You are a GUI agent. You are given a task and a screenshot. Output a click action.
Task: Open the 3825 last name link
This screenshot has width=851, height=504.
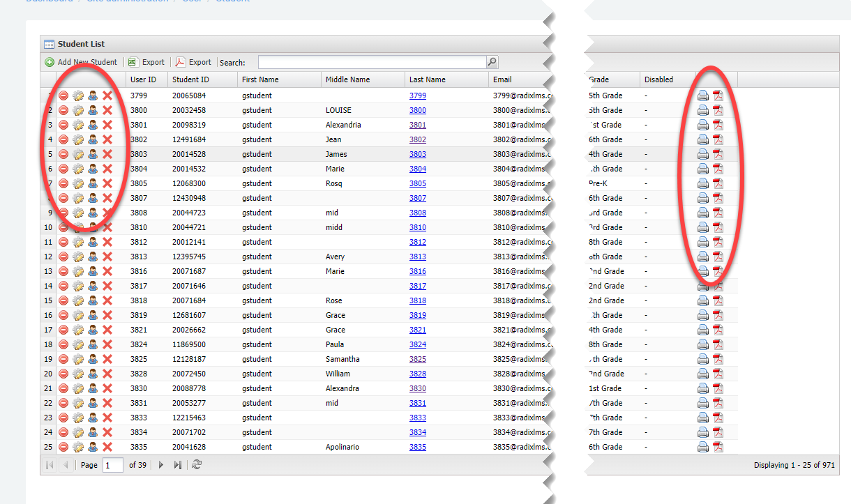tap(417, 359)
